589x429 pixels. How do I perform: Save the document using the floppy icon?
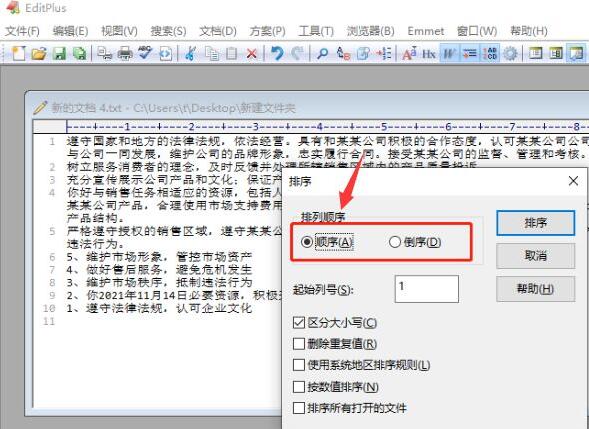click(59, 54)
